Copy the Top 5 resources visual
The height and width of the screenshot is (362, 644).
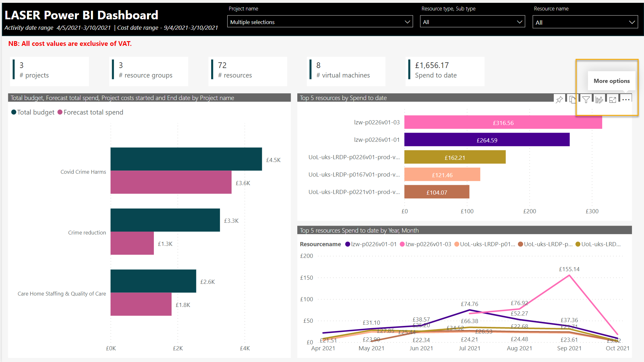(x=572, y=100)
